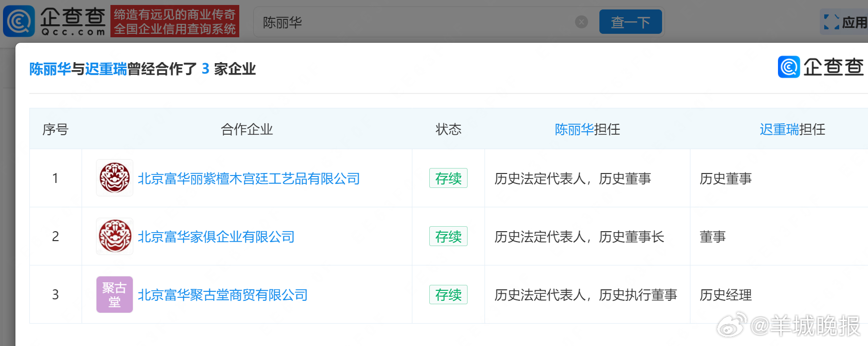Click the 存续 status badge in row 1

(x=448, y=178)
